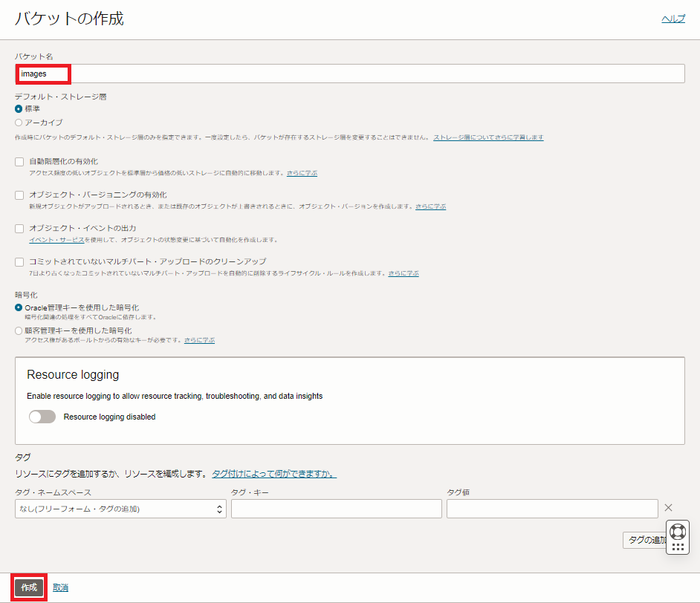Choose アーカイブ storage tier
This screenshot has width=700, height=603.
pyautogui.click(x=19, y=123)
